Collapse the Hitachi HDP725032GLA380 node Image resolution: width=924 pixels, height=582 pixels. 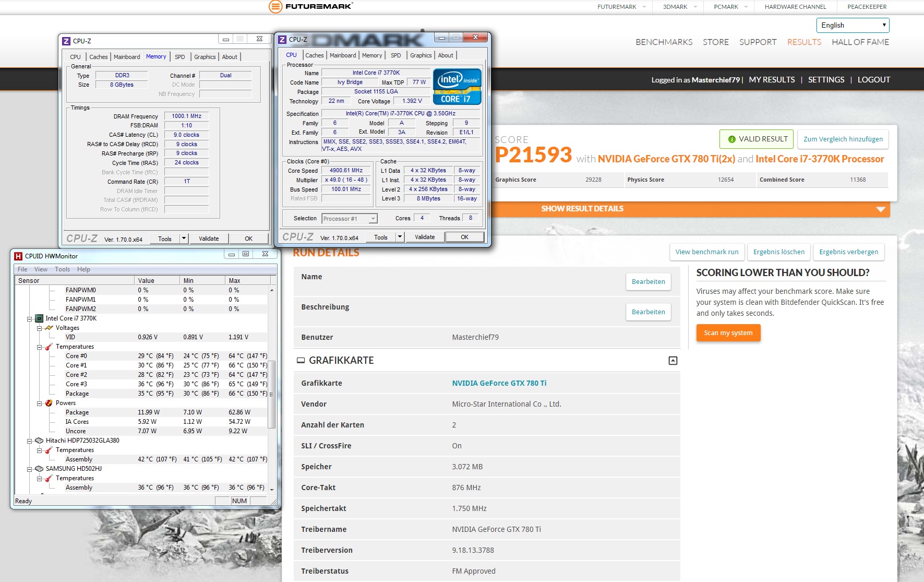(30, 441)
